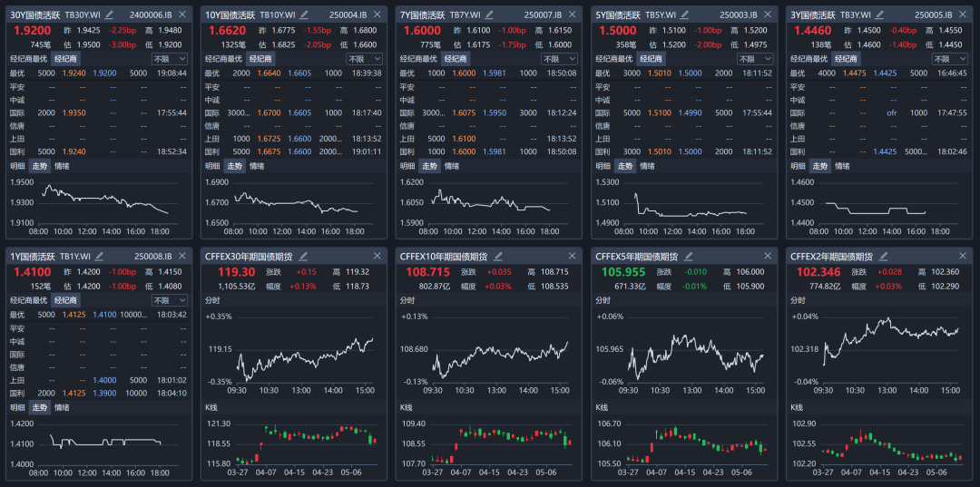Edit the 30Y国债活跃 panel pencil icon

click(110, 15)
